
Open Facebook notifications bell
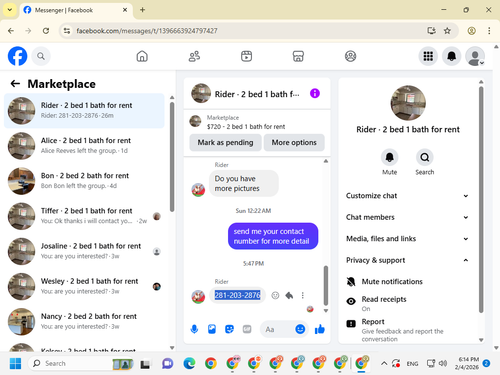[451, 56]
